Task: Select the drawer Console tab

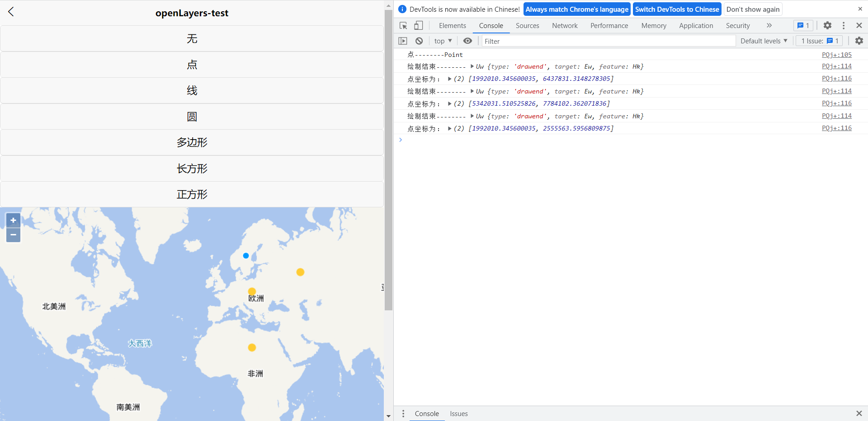Action: point(427,414)
